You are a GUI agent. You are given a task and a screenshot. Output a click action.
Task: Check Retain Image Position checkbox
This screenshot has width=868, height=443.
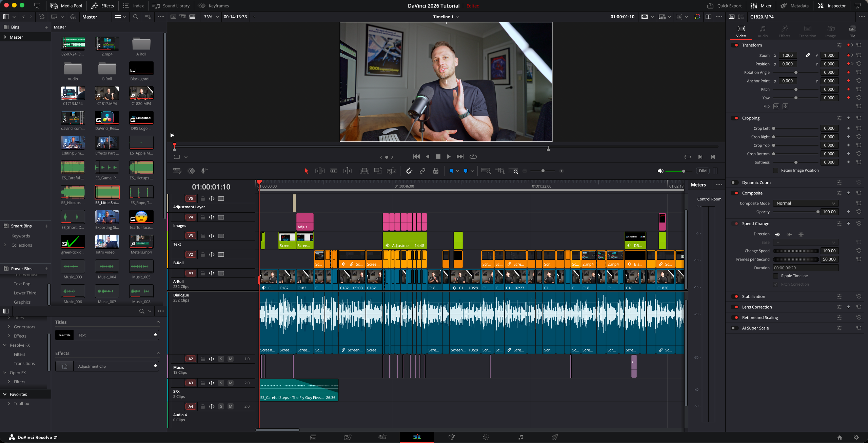pyautogui.click(x=775, y=170)
